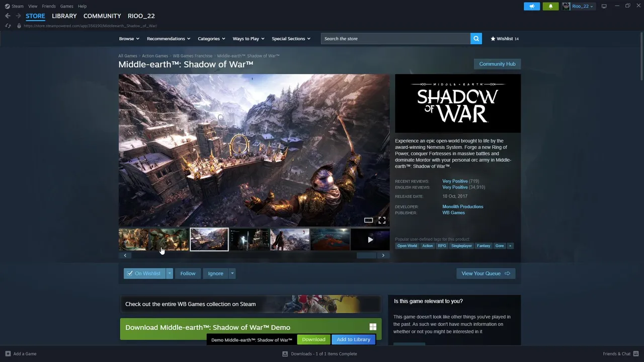
Task: Click the page vertical scrollbar
Action: 641,55
